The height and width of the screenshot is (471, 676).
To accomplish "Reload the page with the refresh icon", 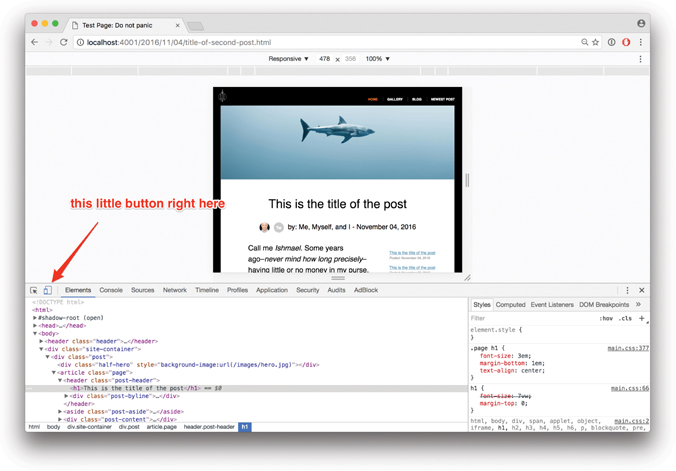I will pos(64,42).
